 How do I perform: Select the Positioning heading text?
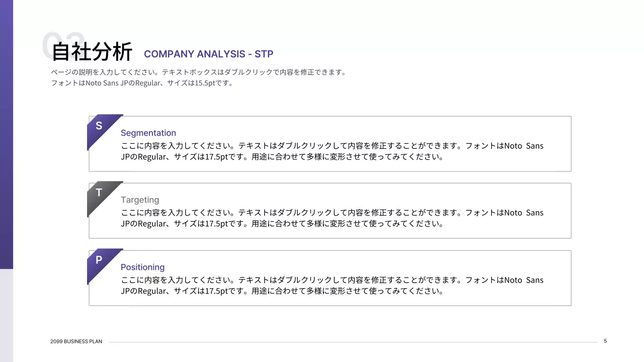coord(142,267)
